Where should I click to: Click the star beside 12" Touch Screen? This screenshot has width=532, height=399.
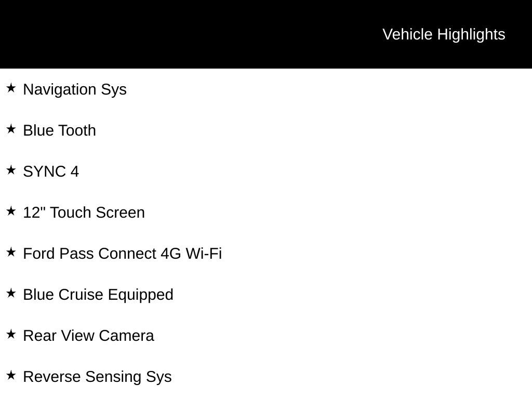click(11, 211)
